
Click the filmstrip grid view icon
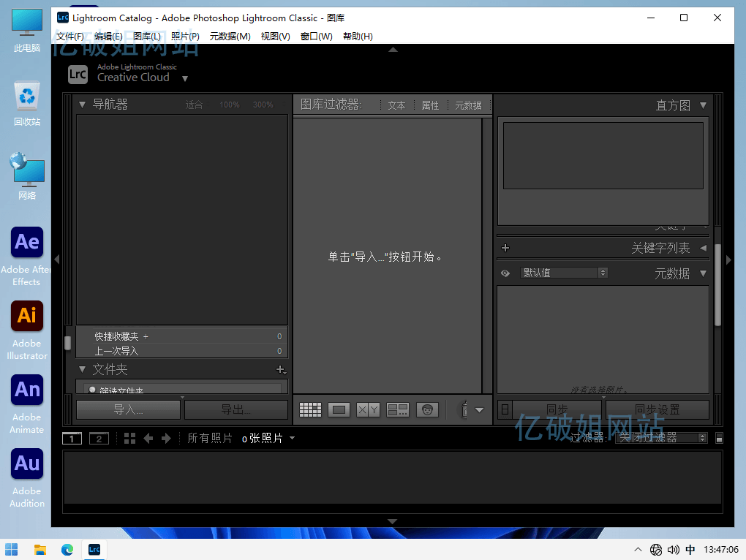tap(130, 439)
